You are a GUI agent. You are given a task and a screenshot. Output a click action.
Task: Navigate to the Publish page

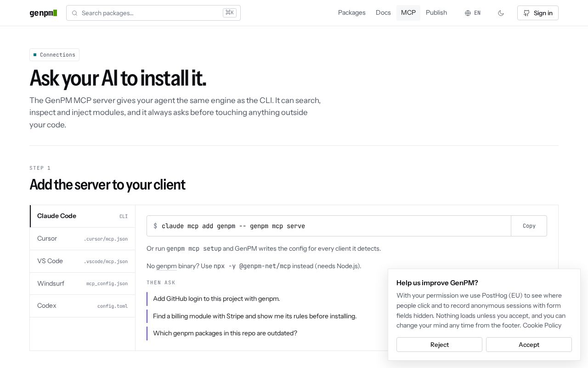point(436,13)
